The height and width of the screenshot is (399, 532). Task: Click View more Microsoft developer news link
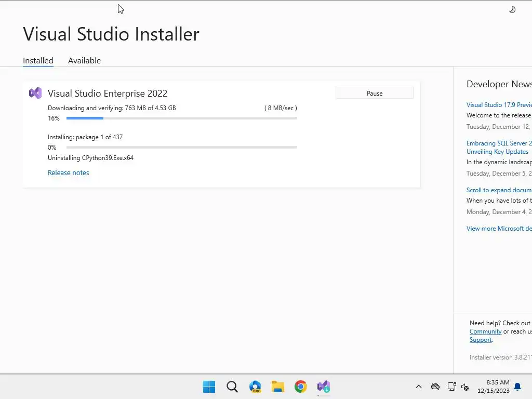click(499, 229)
